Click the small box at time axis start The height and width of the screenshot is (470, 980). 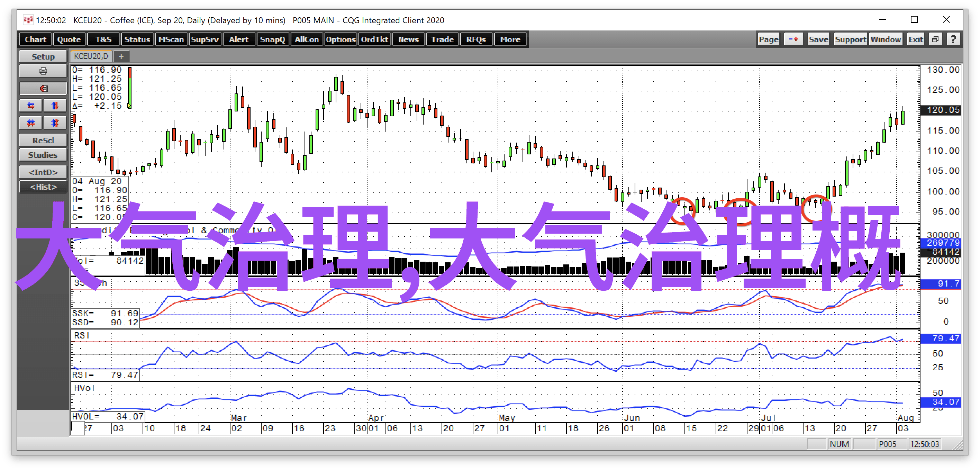pos(78,428)
